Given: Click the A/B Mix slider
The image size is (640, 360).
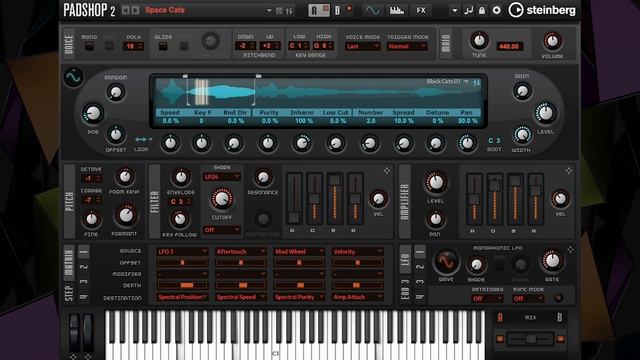Looking at the screenshot, I should point(530,339).
